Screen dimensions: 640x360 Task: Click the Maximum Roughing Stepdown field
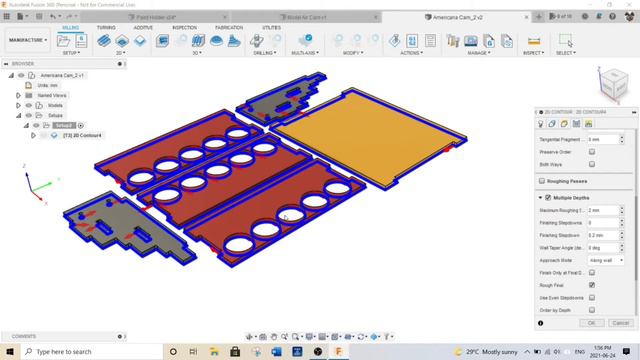point(603,210)
